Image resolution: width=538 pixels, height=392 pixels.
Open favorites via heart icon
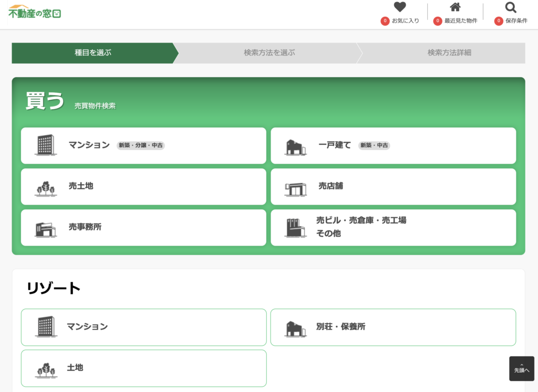pos(400,7)
